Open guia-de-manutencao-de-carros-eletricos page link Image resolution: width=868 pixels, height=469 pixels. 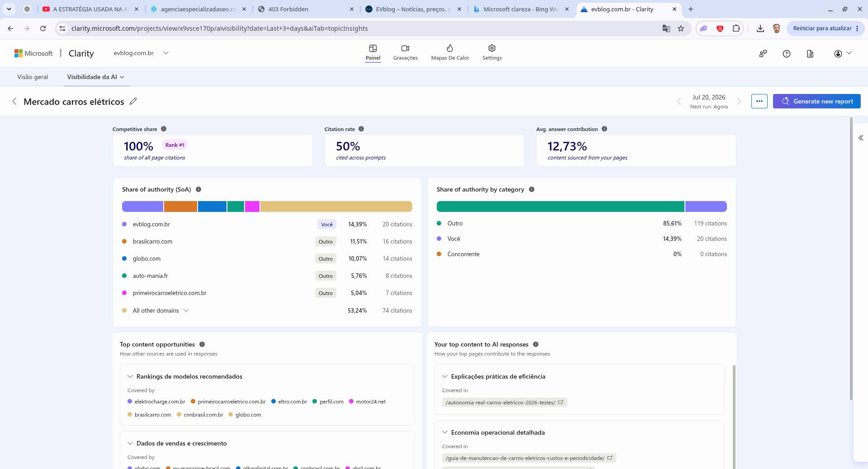coord(529,458)
